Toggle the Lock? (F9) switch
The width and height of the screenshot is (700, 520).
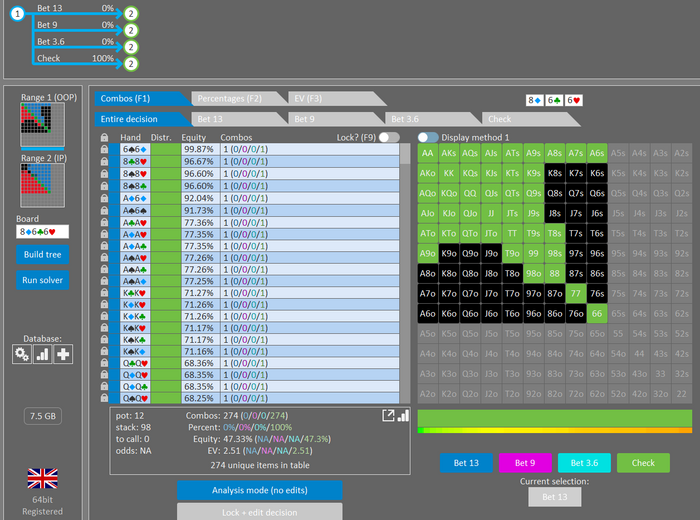tap(389, 137)
